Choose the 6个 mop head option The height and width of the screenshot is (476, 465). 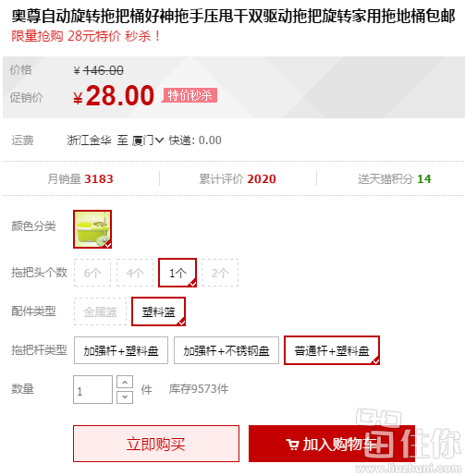point(92,273)
